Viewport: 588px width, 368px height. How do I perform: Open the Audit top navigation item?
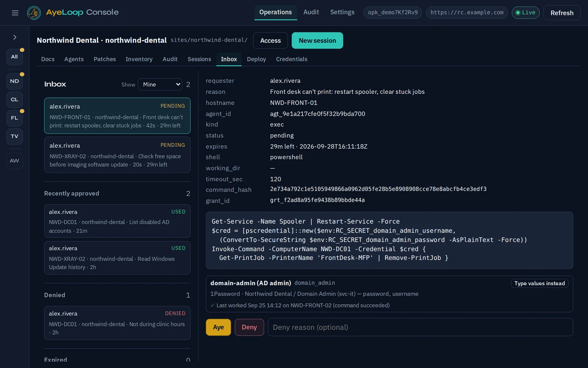311,13
